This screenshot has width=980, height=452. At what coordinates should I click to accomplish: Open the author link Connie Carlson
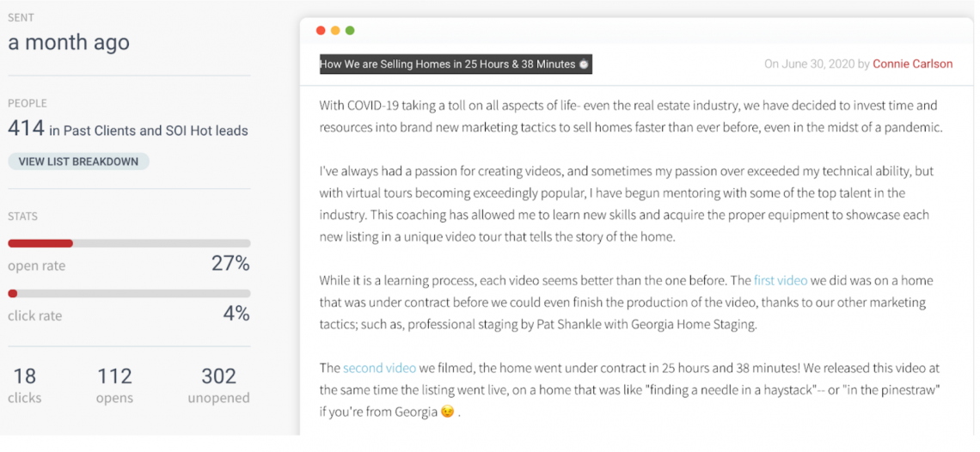pos(912,64)
